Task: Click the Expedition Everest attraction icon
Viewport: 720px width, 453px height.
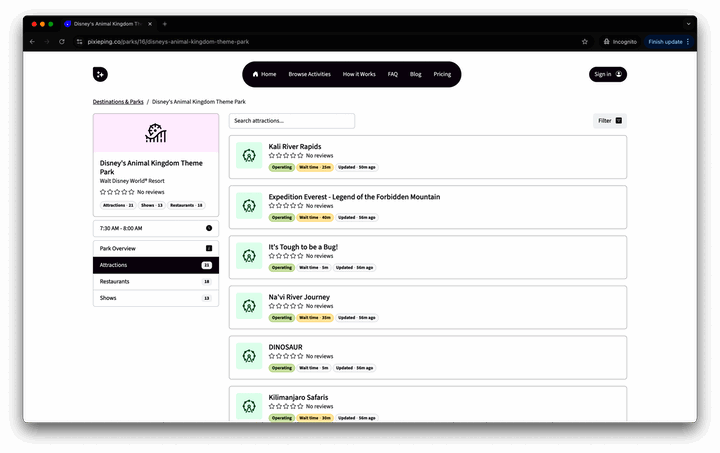Action: [249, 205]
